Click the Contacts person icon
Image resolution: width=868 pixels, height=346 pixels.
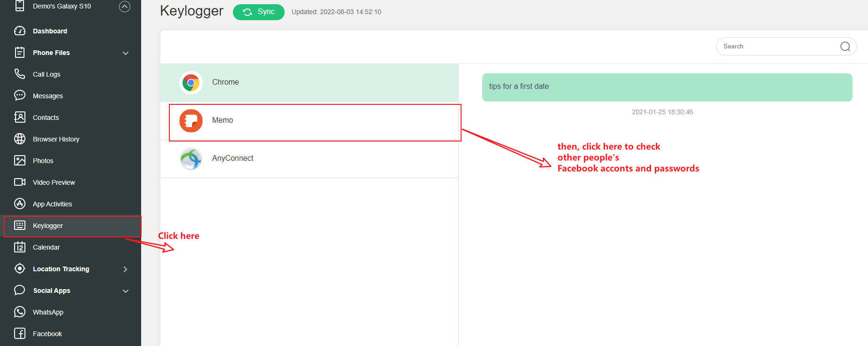click(20, 117)
